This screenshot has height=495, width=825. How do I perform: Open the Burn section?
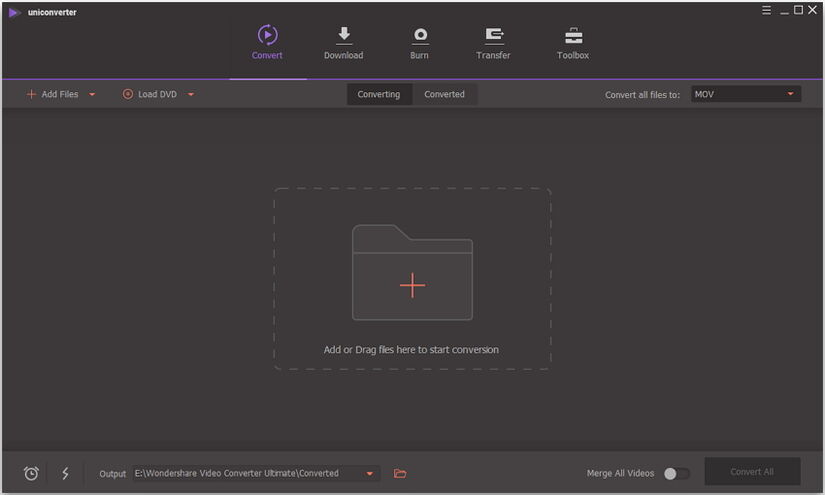419,43
